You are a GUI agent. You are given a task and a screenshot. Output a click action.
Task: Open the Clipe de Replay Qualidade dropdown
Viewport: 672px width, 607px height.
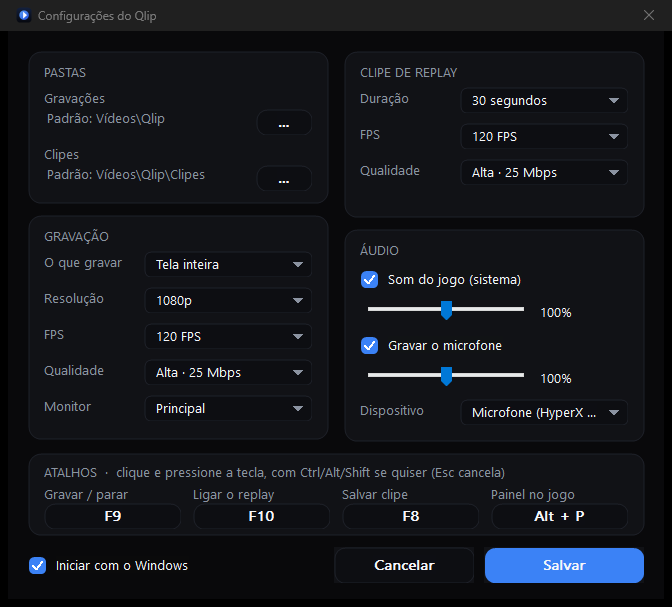click(x=544, y=172)
